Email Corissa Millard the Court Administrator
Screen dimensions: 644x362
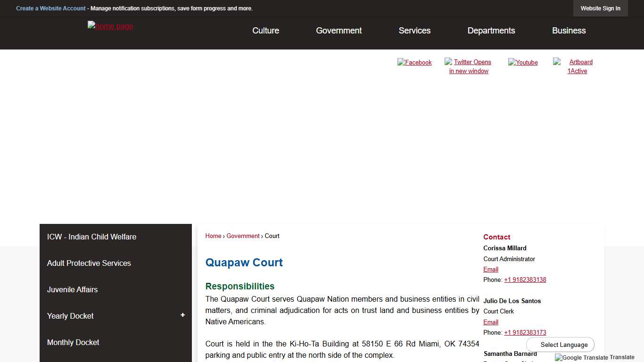[x=490, y=269]
